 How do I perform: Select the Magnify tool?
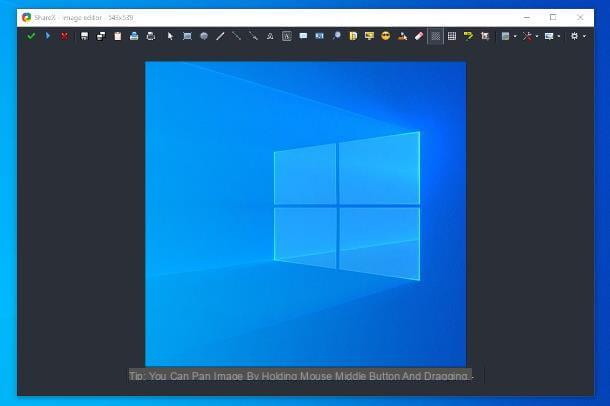click(x=337, y=36)
